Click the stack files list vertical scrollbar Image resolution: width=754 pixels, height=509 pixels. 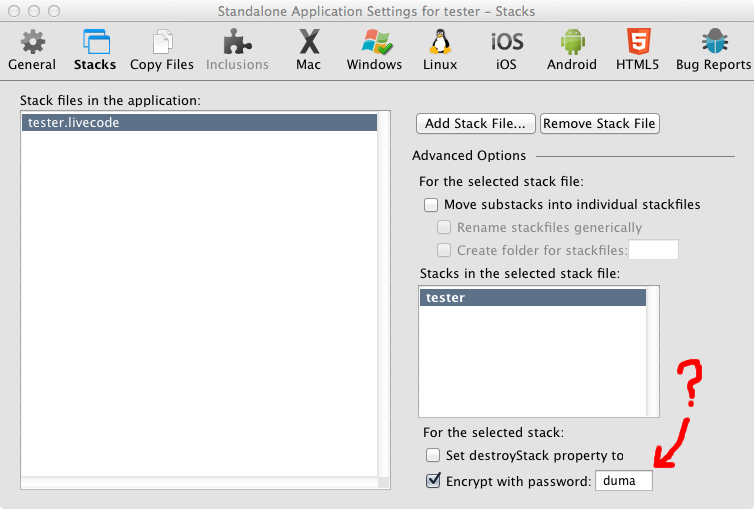tap(384, 294)
